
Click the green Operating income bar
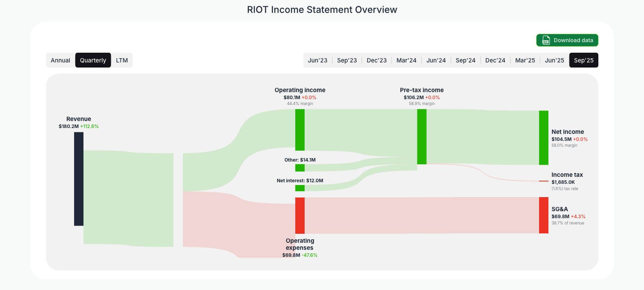300,130
